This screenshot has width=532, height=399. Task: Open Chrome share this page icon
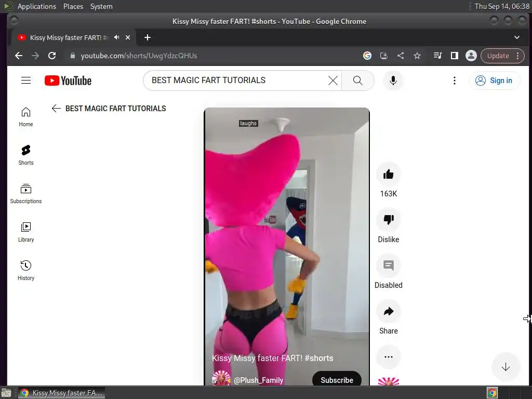401,56
